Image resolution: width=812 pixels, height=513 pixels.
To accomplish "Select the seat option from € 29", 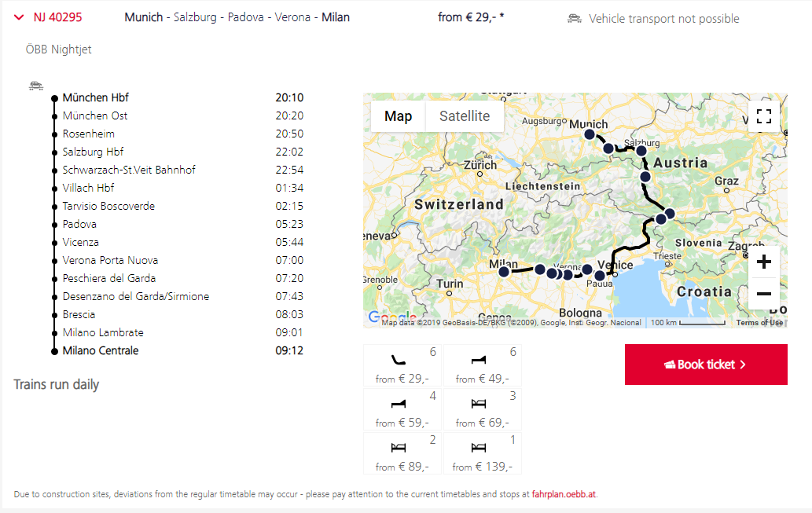I will tap(402, 365).
